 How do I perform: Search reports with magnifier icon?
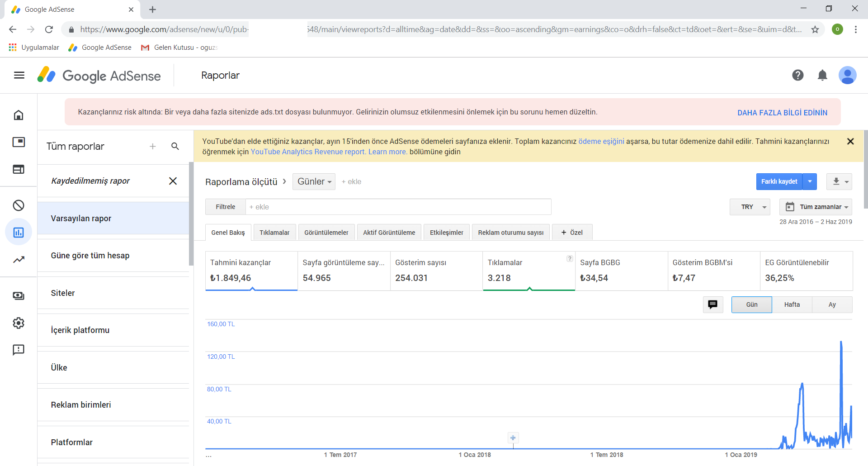pos(175,146)
